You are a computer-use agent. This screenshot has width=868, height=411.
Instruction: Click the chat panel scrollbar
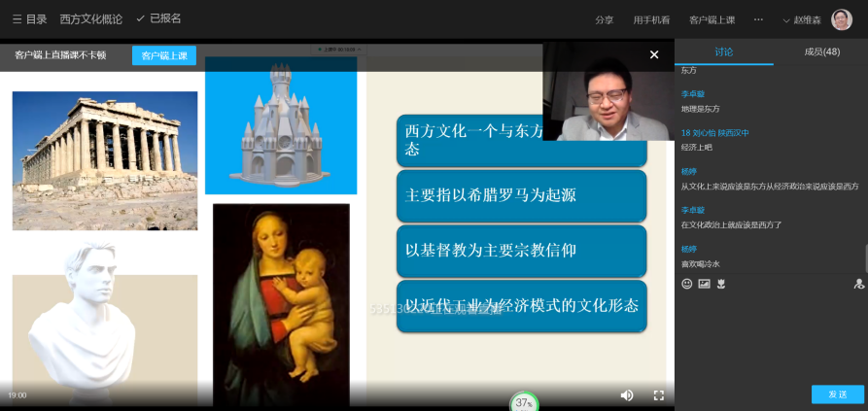tap(866, 257)
